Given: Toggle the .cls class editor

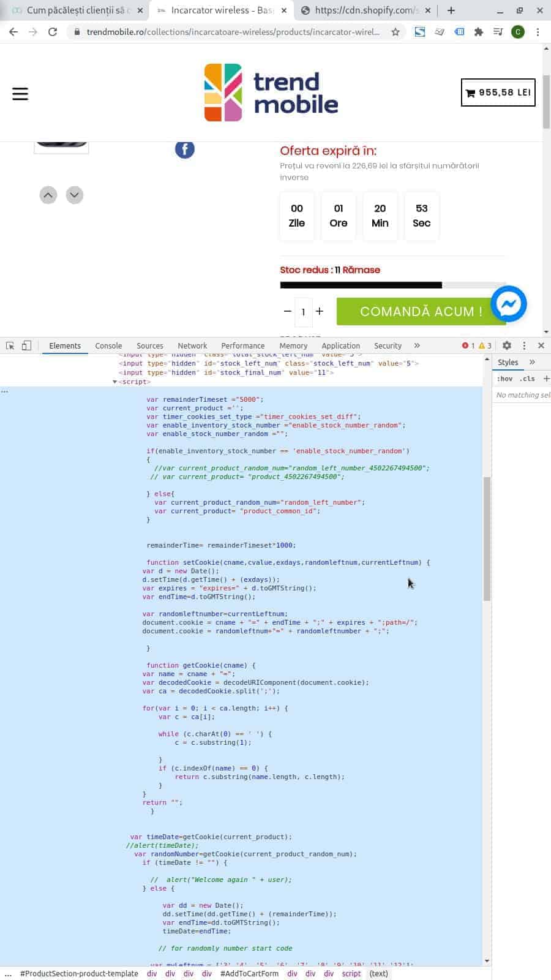Looking at the screenshot, I should 528,379.
